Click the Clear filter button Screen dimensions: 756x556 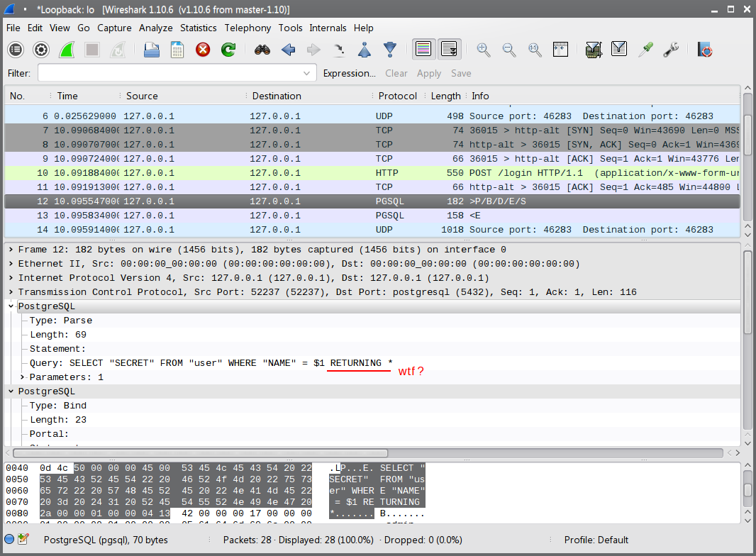tap(396, 73)
